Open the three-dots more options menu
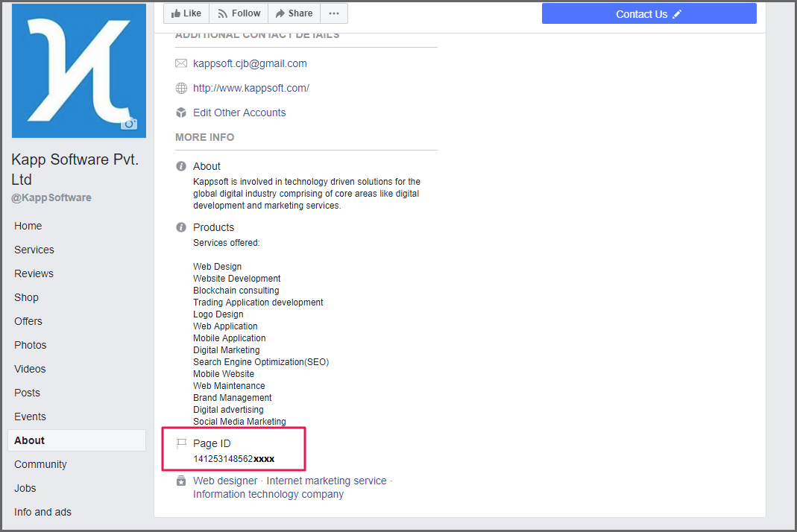The width and height of the screenshot is (797, 532). tap(334, 13)
